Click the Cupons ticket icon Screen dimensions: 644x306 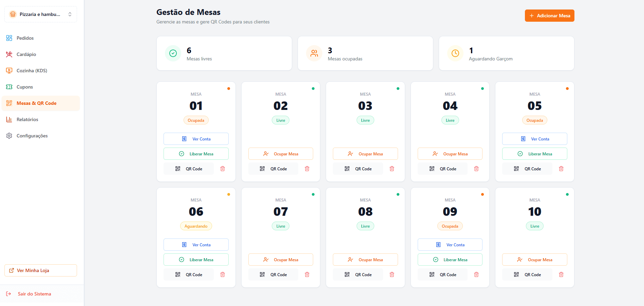9,87
